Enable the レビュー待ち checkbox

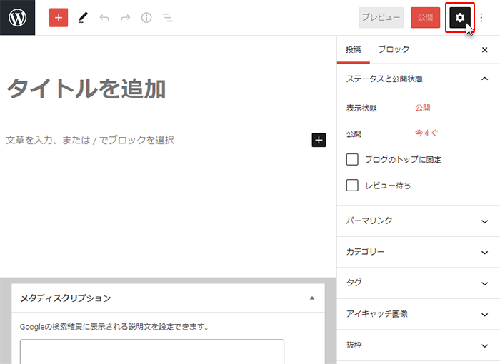click(352, 185)
